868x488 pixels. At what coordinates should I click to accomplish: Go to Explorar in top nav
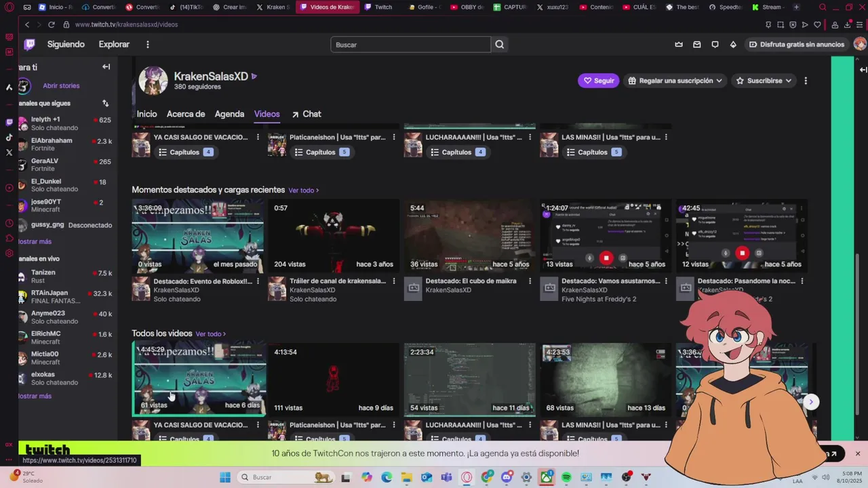pyautogui.click(x=114, y=44)
